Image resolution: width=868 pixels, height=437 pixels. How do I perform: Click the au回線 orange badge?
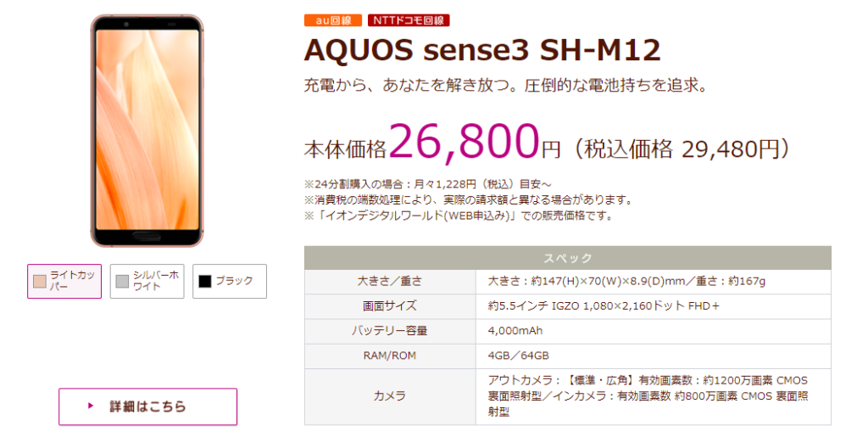click(x=332, y=20)
